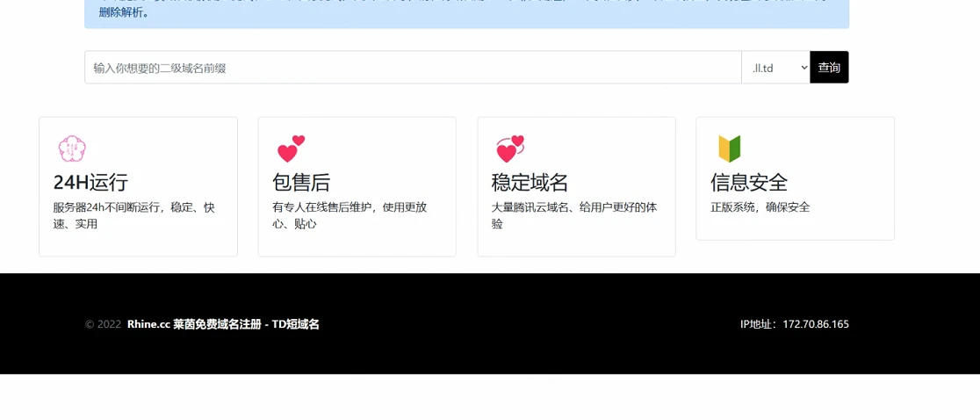Click the double hearts icon above 包售后

click(291, 148)
